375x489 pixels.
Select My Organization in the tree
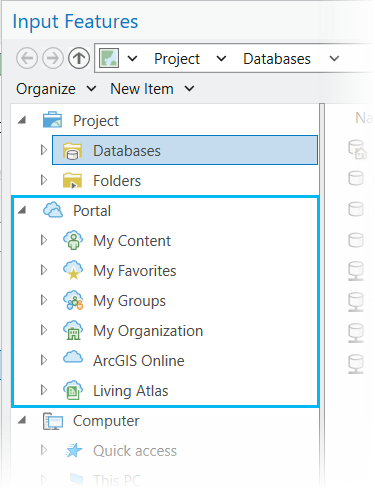click(148, 331)
